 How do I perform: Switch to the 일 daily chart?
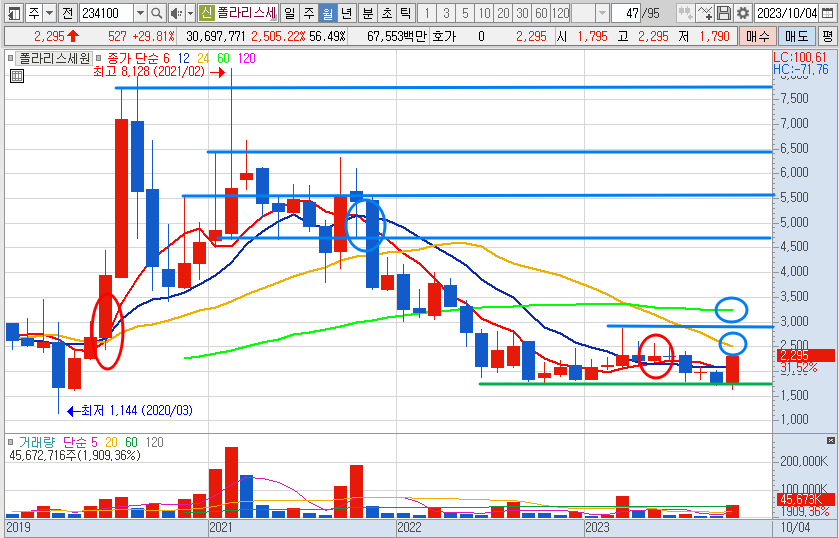tap(289, 13)
